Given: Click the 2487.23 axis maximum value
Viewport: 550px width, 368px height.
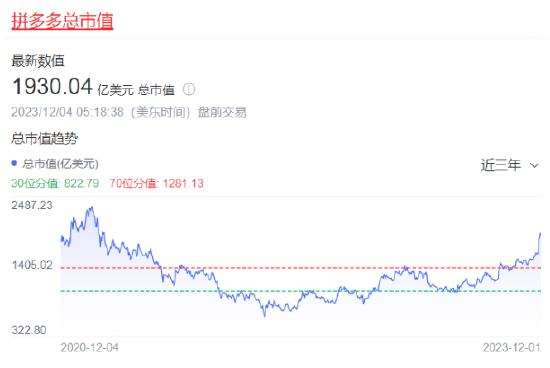Looking at the screenshot, I should [x=32, y=205].
